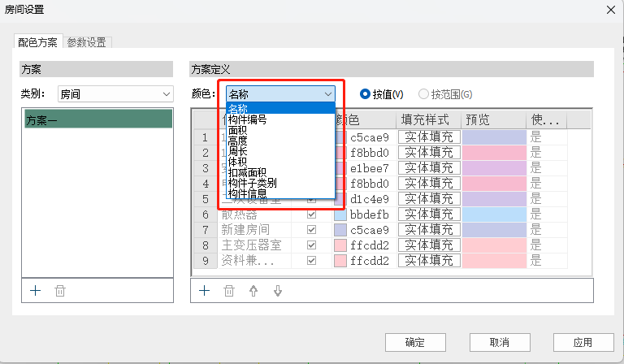The height and width of the screenshot is (364, 624).
Task: Click the 填充样式 column header
Action: pyautogui.click(x=428, y=119)
